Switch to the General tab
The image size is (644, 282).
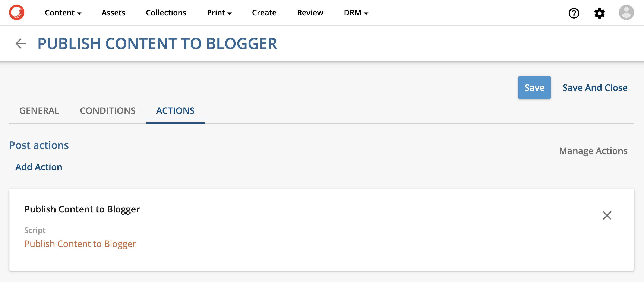39,111
